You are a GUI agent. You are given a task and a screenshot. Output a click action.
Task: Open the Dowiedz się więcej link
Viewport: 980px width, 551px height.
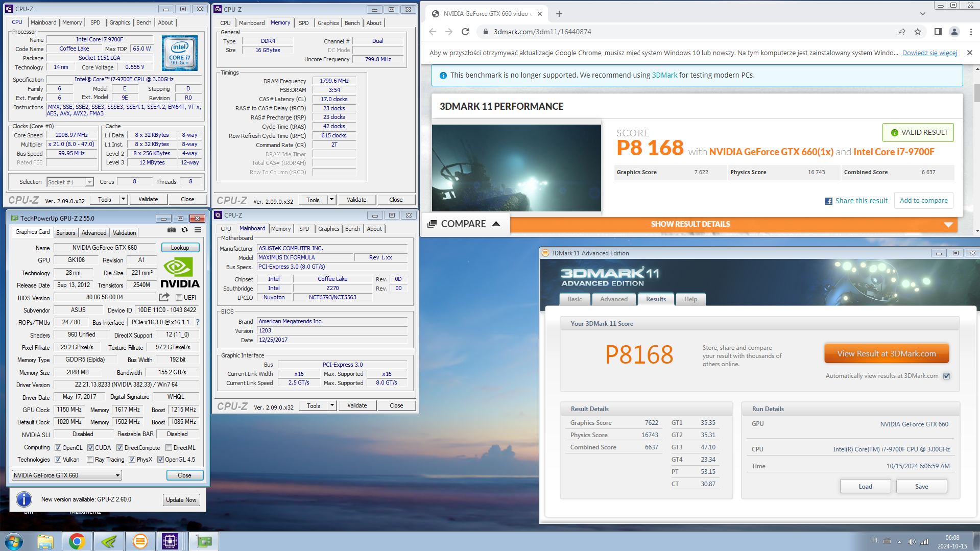929,53
